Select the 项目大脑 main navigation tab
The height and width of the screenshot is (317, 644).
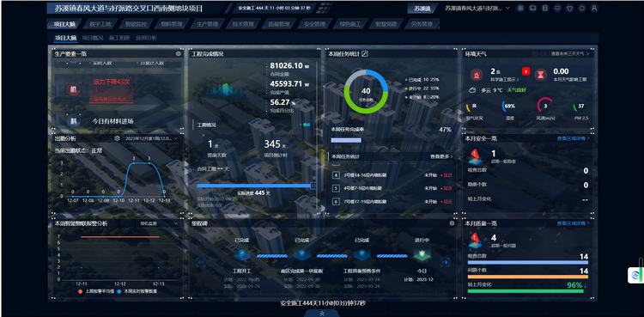pos(65,24)
